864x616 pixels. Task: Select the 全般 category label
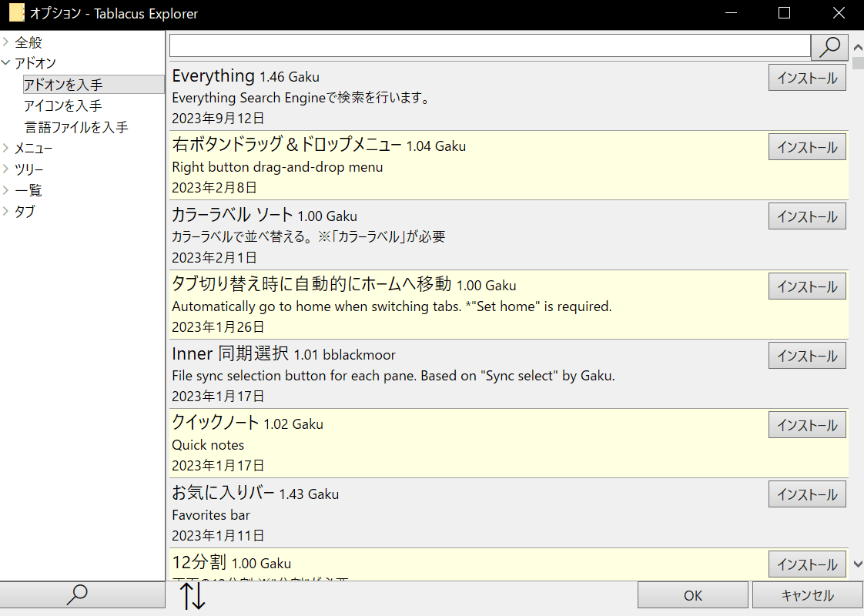[x=28, y=42]
